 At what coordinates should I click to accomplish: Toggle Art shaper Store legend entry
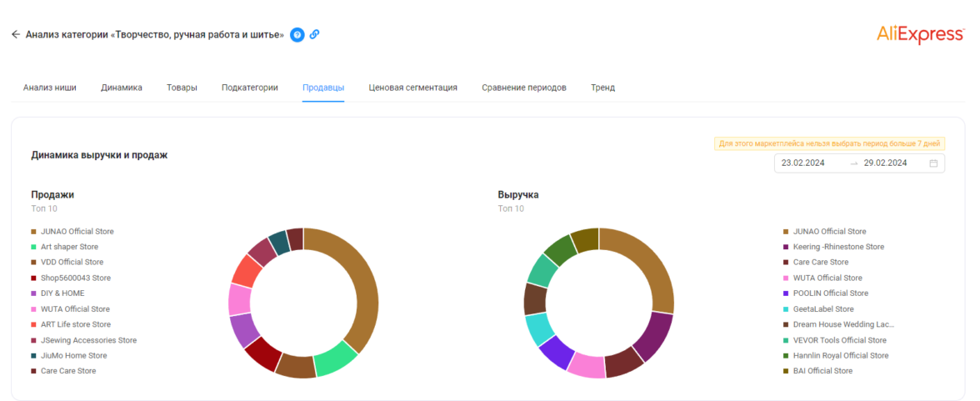tap(69, 247)
